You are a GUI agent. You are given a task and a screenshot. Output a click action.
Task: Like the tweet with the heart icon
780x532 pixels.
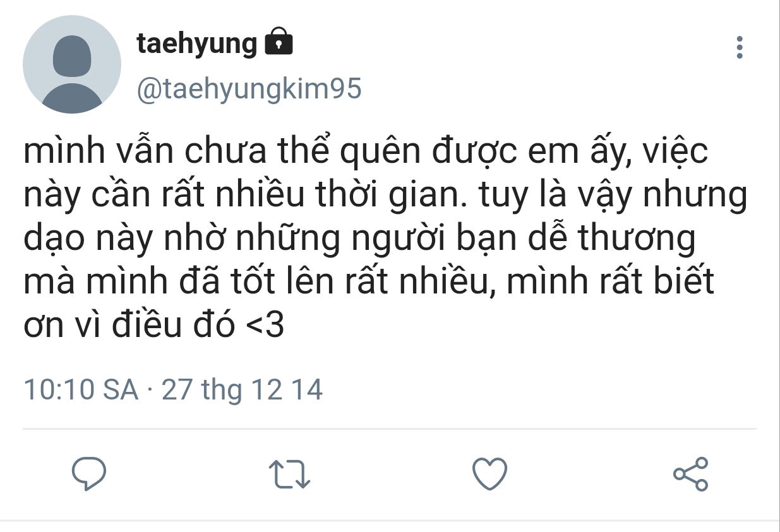pyautogui.click(x=490, y=474)
